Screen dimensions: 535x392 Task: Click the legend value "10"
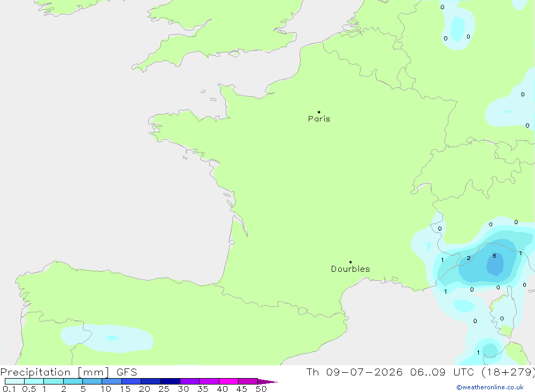click(x=106, y=389)
